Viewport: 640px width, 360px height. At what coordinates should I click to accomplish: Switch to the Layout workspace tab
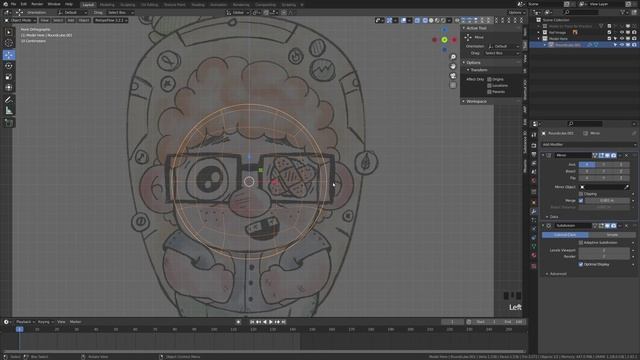[88, 5]
